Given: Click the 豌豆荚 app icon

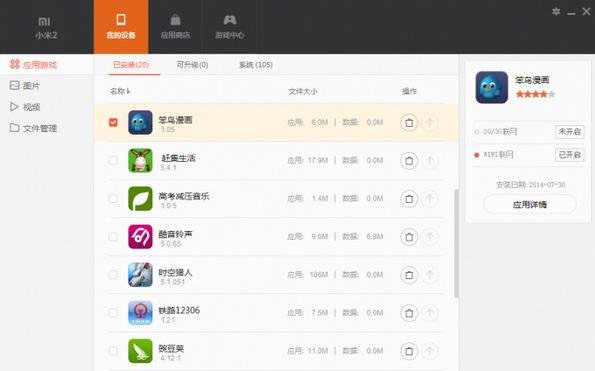Looking at the screenshot, I should [140, 351].
